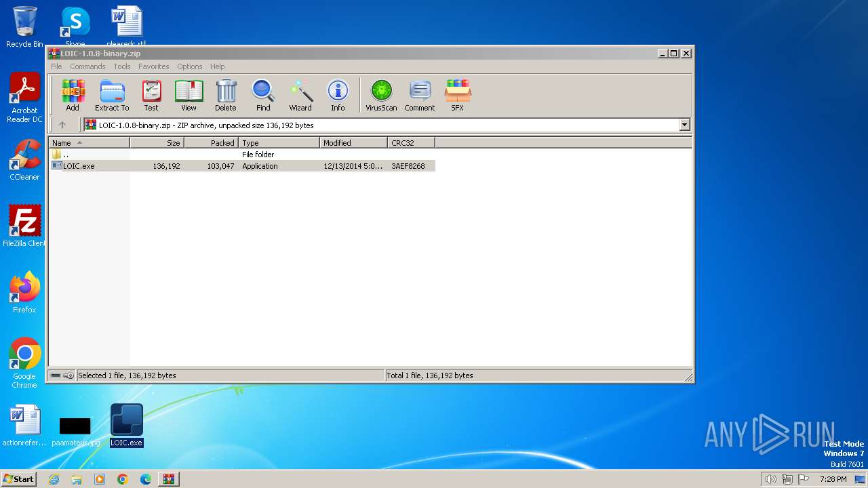Select the LOIC.exe desktop file

(127, 425)
